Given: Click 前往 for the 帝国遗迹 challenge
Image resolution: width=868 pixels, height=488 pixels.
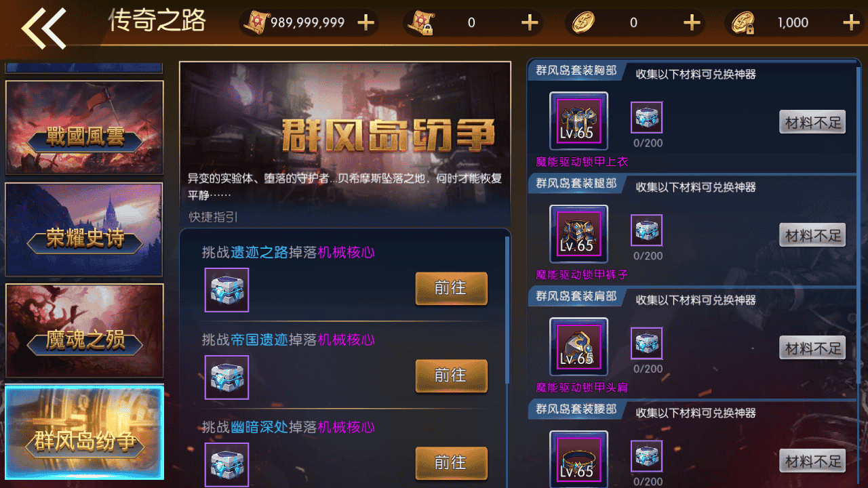Looking at the screenshot, I should click(x=451, y=376).
